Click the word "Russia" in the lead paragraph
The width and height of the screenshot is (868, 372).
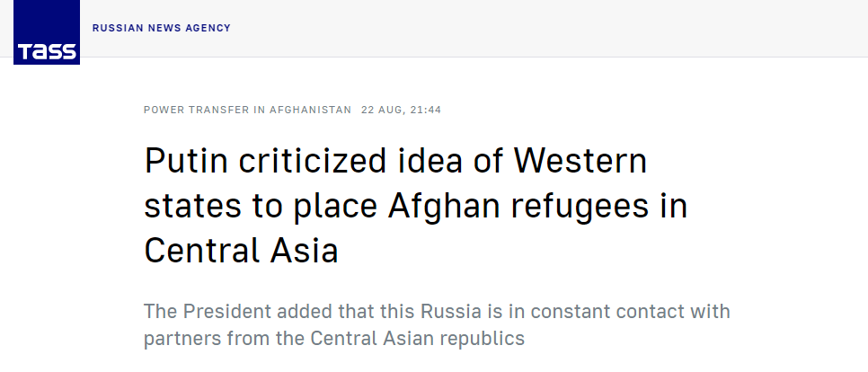click(450, 311)
